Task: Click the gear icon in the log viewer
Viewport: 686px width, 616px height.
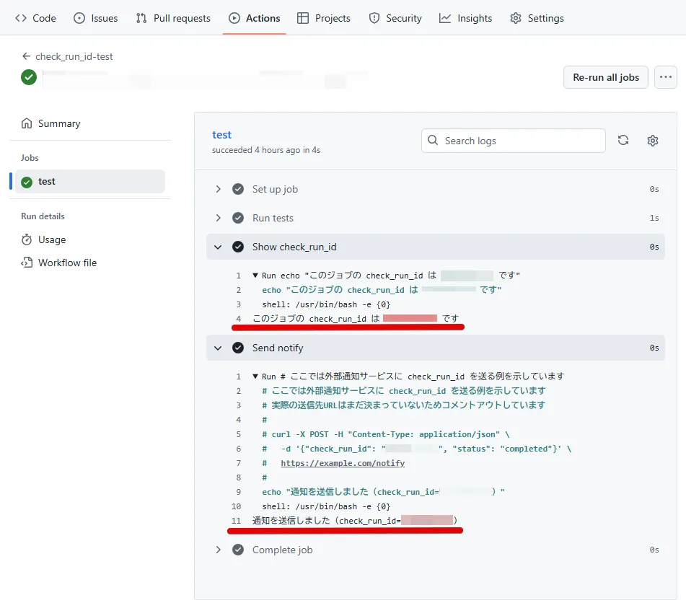Action: click(652, 141)
